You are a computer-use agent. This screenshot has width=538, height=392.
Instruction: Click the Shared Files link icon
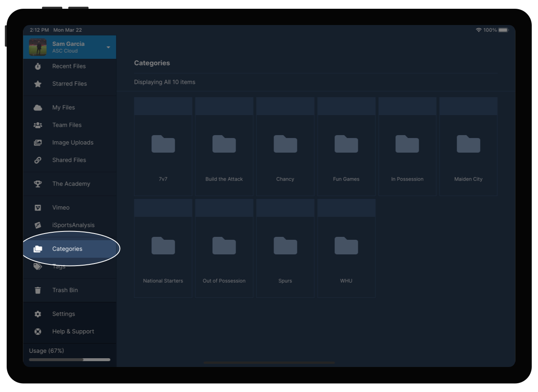[38, 160]
